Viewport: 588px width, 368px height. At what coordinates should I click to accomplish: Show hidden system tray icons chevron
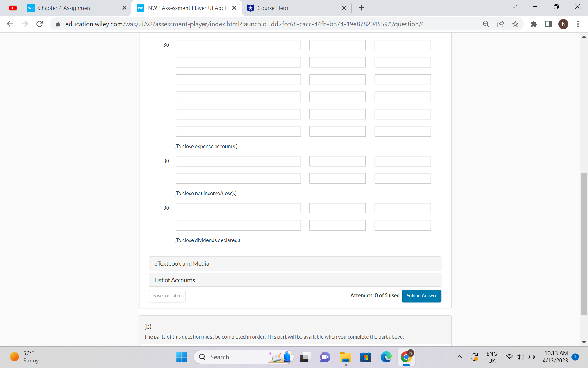460,357
